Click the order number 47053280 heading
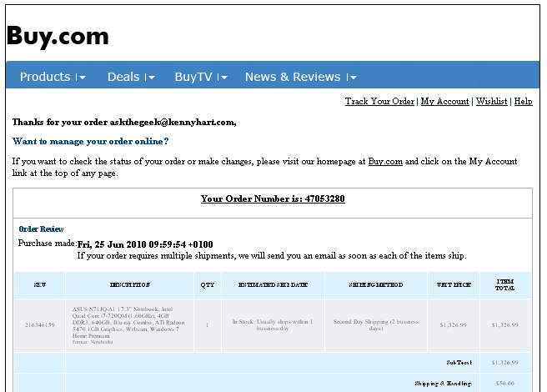Viewport: 547px width, 392px height. [x=273, y=199]
